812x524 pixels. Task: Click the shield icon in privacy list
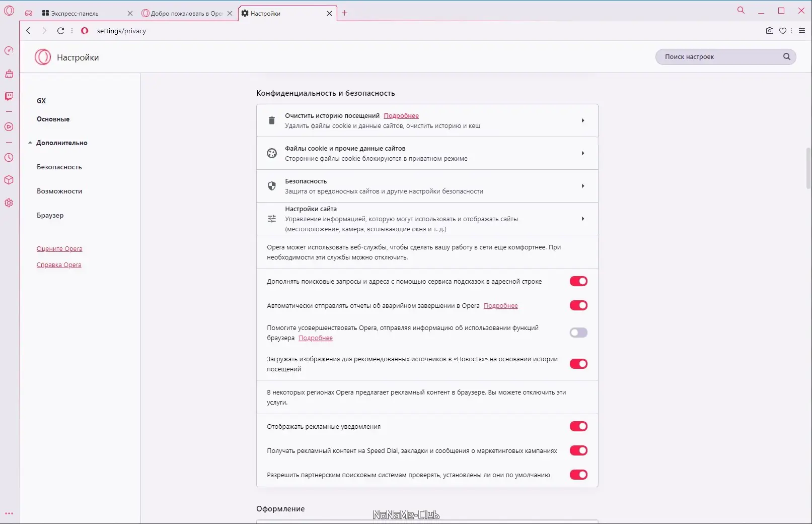pos(272,186)
